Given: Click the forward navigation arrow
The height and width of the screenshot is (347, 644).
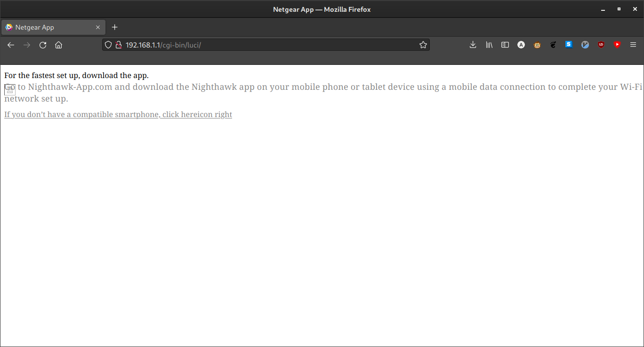Looking at the screenshot, I should [27, 45].
